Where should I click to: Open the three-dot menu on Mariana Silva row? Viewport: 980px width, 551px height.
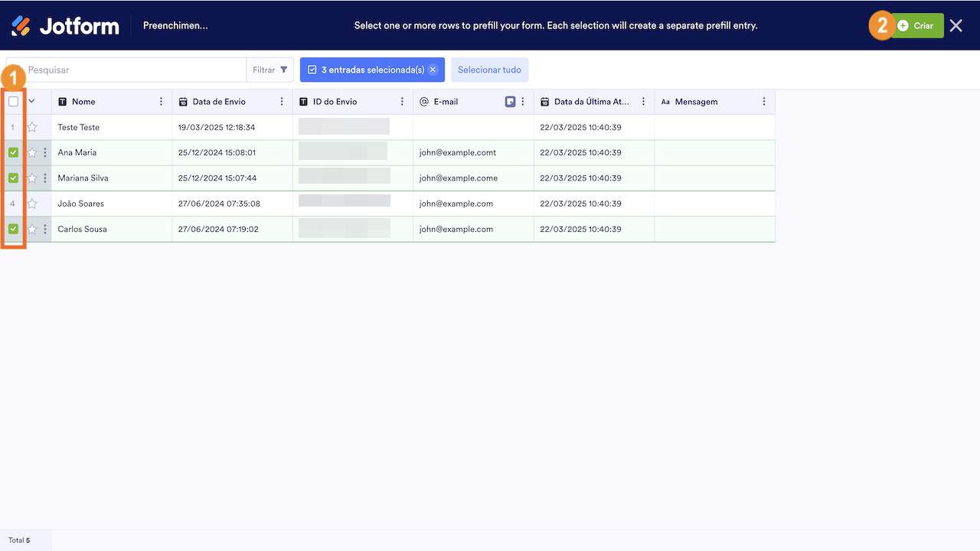tap(45, 178)
